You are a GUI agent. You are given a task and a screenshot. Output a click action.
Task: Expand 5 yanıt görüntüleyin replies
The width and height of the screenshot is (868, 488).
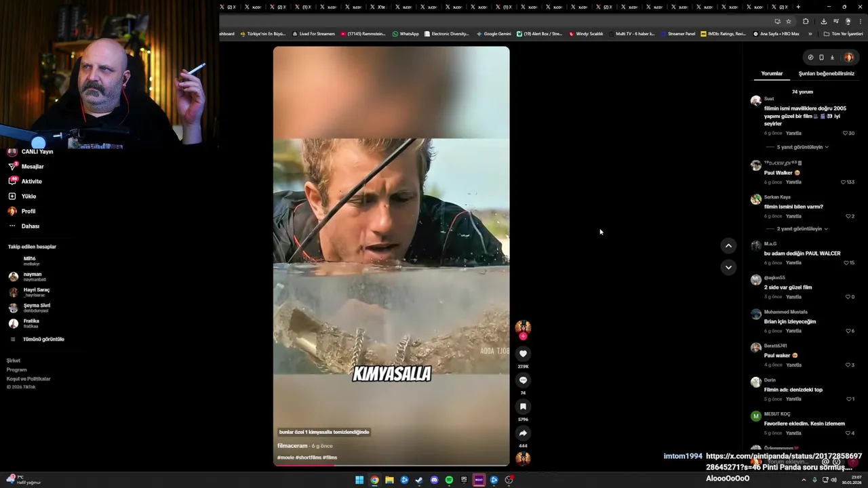[x=803, y=147]
